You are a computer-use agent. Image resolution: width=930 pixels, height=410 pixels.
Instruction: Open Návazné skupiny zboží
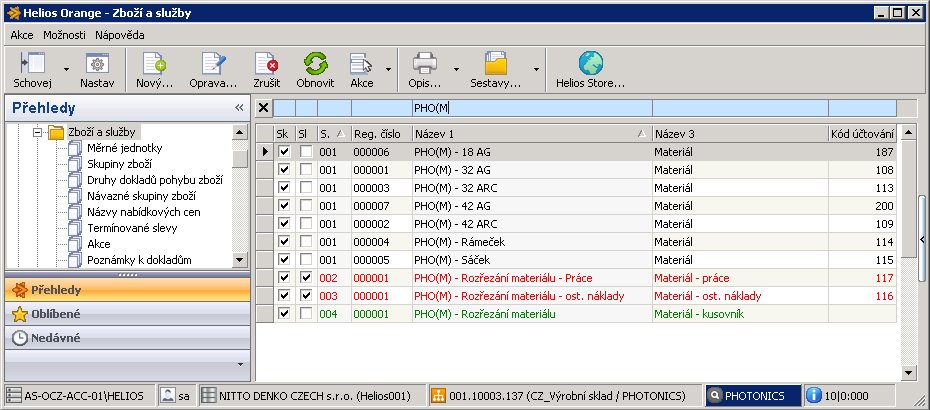[141, 196]
